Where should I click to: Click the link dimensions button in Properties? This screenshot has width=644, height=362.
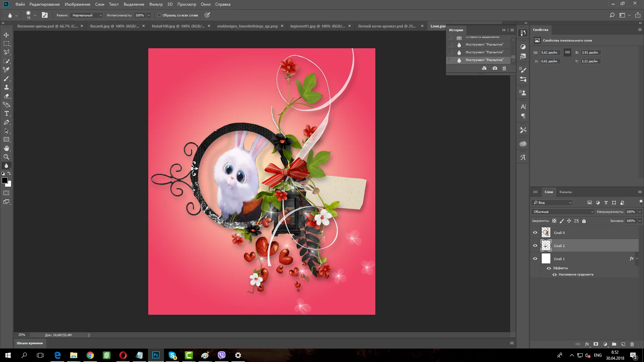pos(567,52)
